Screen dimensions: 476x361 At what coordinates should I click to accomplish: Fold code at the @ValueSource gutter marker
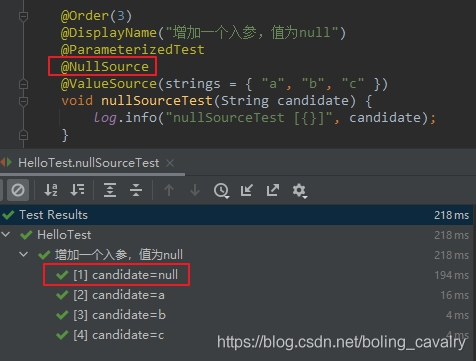(x=23, y=84)
